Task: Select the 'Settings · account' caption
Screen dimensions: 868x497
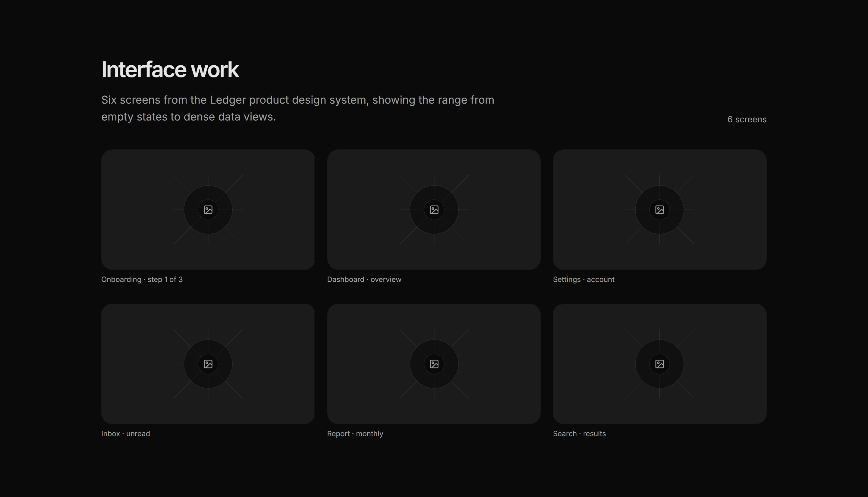Action: click(x=583, y=279)
